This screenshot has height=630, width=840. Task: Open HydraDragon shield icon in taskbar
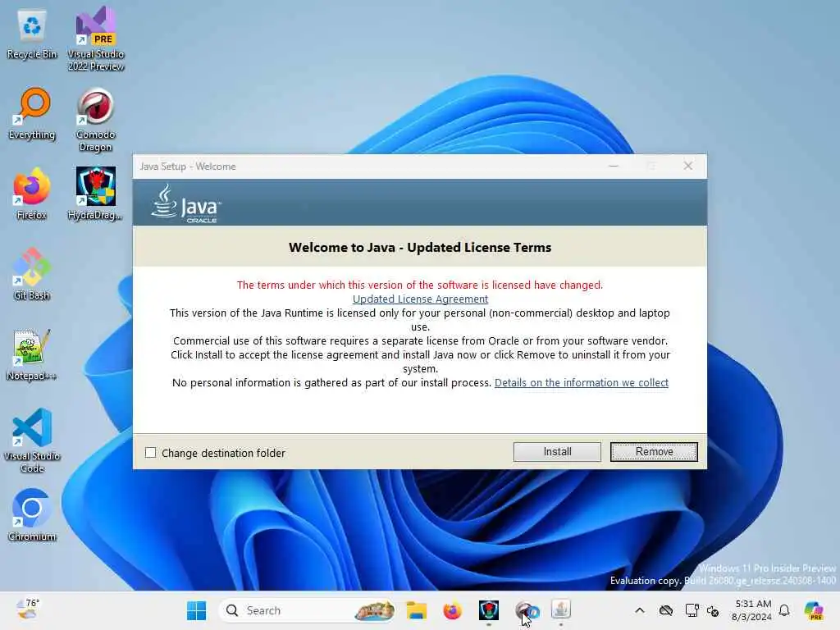(489, 610)
